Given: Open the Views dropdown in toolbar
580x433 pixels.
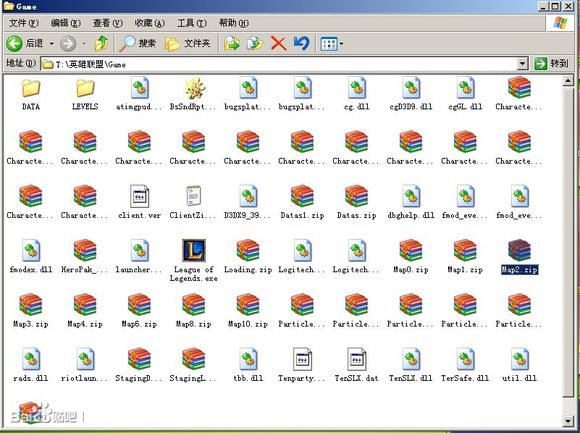Looking at the screenshot, I should (x=331, y=44).
